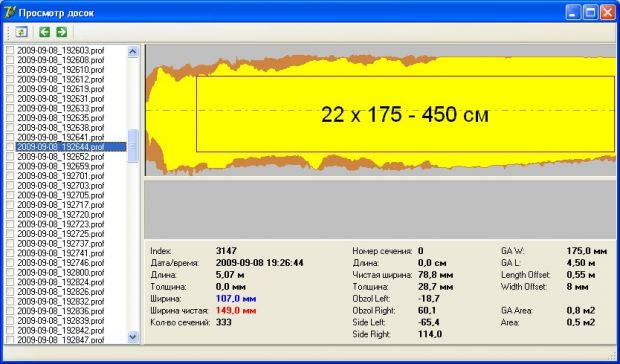Select file 2009-09-08_192638.prof
This screenshot has width=620, height=364.
coord(60,127)
